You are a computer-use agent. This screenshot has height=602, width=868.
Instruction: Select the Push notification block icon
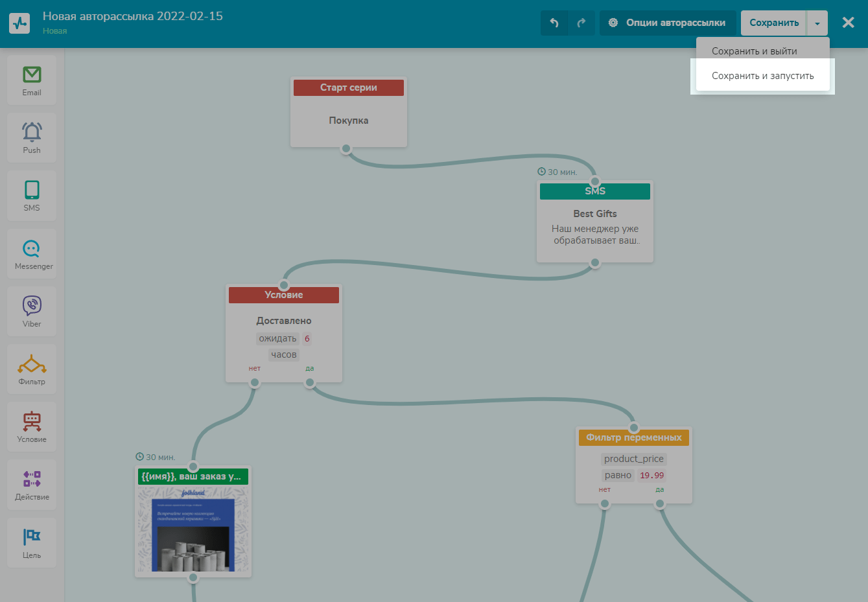(32, 137)
